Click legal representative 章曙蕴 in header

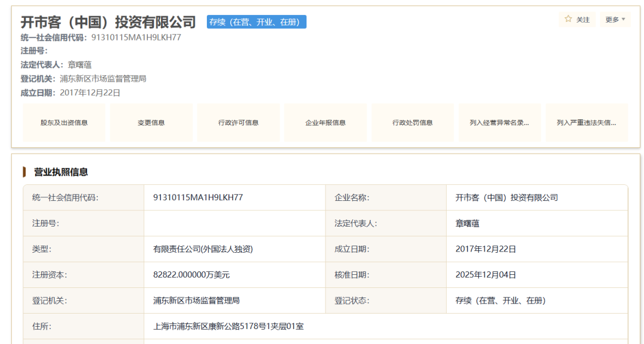[x=79, y=64]
